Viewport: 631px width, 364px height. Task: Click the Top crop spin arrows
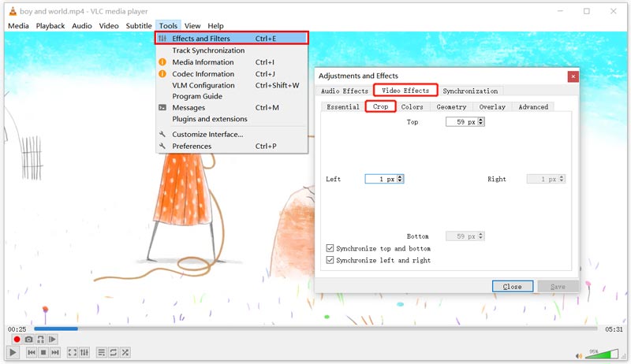[481, 122]
